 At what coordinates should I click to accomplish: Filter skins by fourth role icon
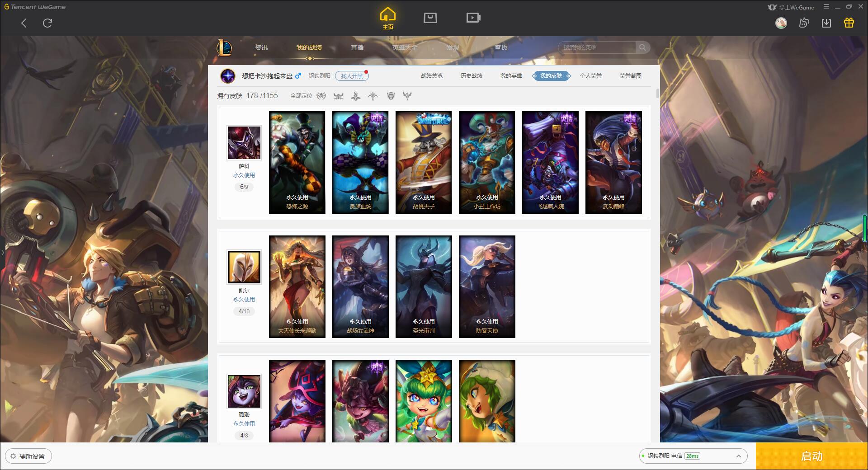pyautogui.click(x=373, y=96)
